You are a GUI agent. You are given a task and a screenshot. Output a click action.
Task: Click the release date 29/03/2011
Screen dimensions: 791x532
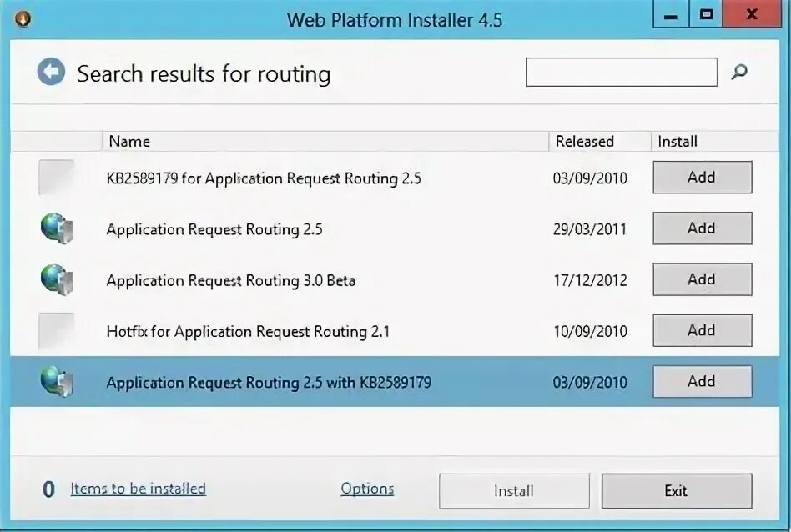point(590,229)
